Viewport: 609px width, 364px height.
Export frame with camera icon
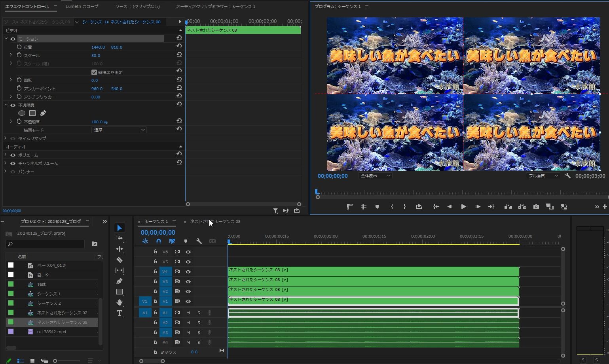coord(536,207)
